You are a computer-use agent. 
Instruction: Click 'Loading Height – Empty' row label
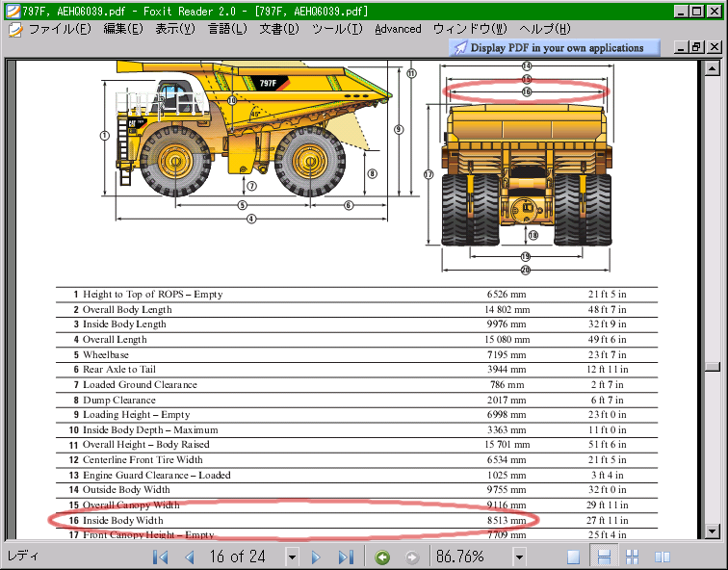coord(137,415)
